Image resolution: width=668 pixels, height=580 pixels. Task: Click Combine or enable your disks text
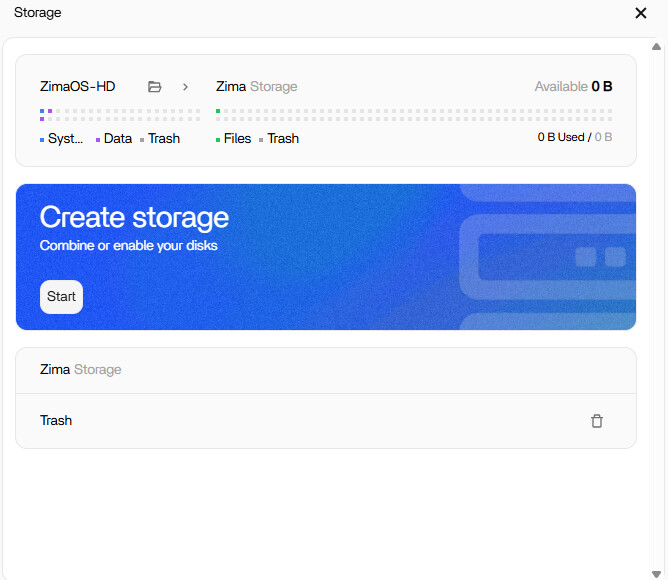129,245
